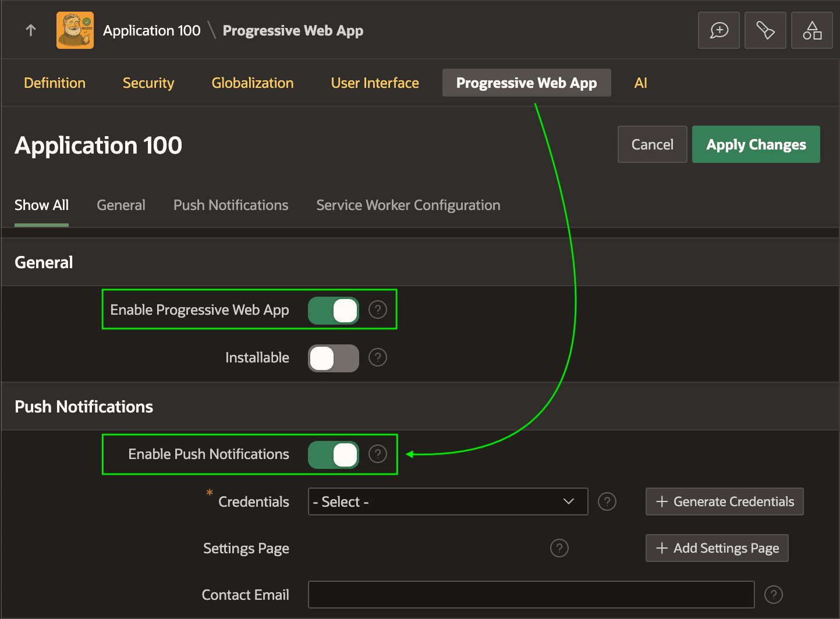Image resolution: width=840 pixels, height=619 pixels.
Task: Show help for Enable Progressive Web App
Action: [x=378, y=309]
